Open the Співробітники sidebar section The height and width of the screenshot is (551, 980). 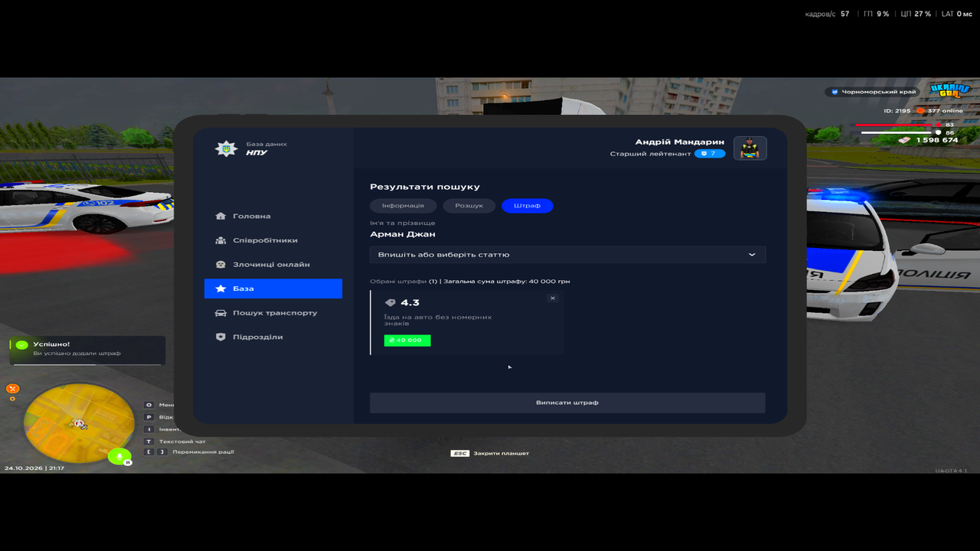[273, 240]
